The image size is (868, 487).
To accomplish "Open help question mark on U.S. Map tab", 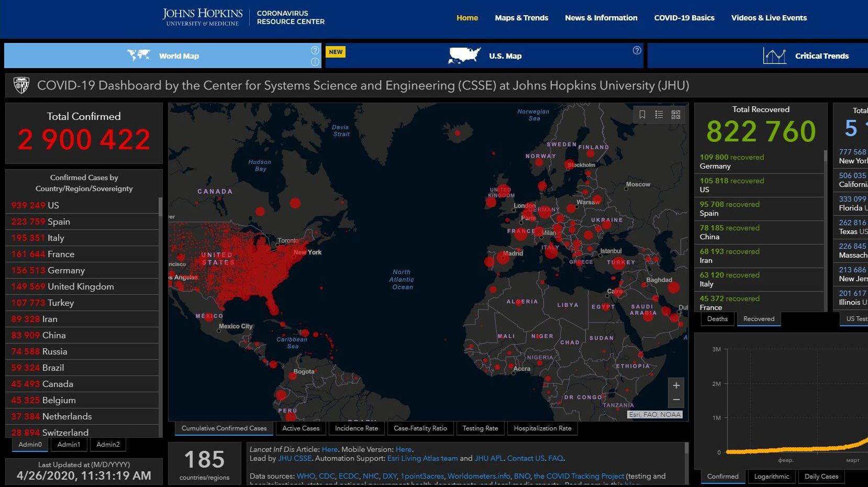I will (x=637, y=50).
